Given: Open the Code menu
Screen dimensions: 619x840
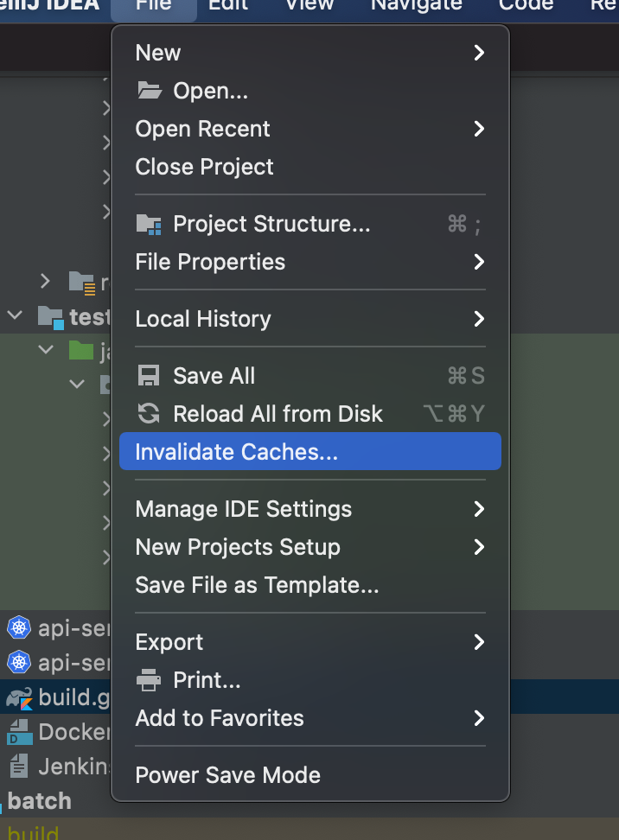Looking at the screenshot, I should tap(526, 6).
